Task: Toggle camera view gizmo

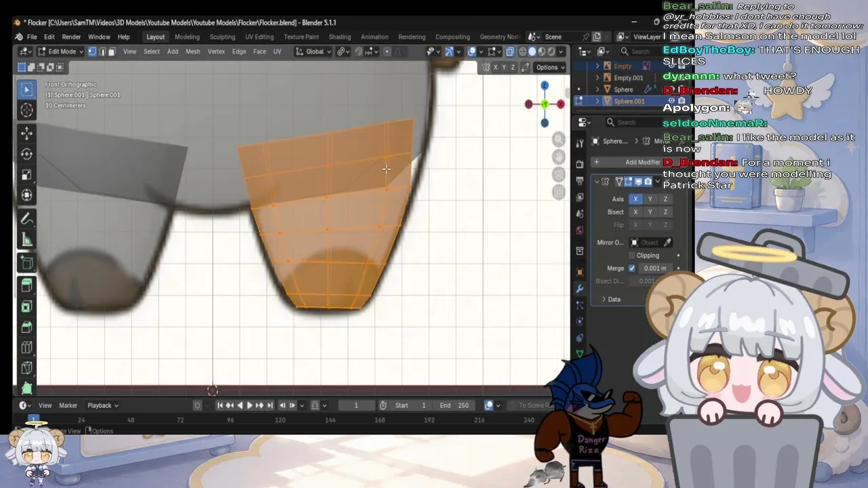Action: [x=559, y=174]
